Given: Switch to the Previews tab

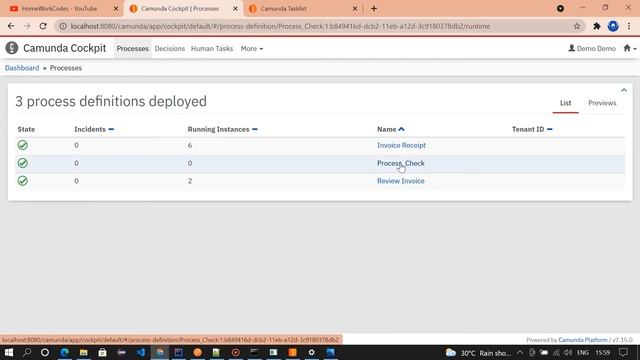Looking at the screenshot, I should 602,103.
